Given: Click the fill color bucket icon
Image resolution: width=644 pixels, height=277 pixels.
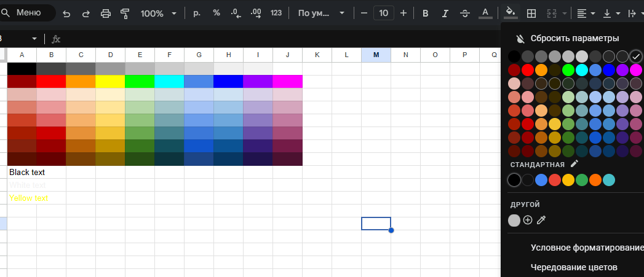Looking at the screenshot, I should (x=510, y=13).
